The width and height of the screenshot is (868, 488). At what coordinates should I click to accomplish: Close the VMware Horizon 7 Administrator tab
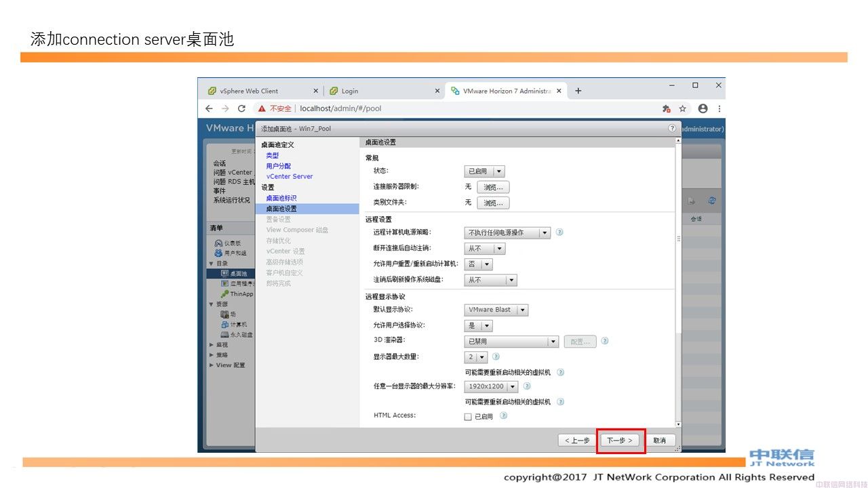559,91
